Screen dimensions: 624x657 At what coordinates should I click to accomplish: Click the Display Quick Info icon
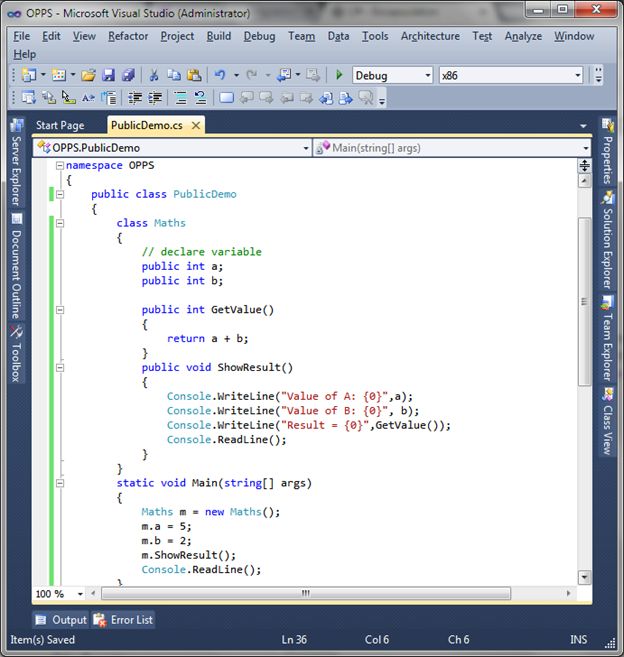68,98
